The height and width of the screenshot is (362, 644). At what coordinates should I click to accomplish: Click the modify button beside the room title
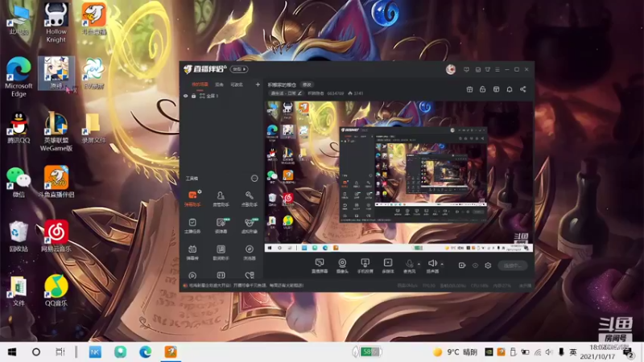(x=307, y=84)
